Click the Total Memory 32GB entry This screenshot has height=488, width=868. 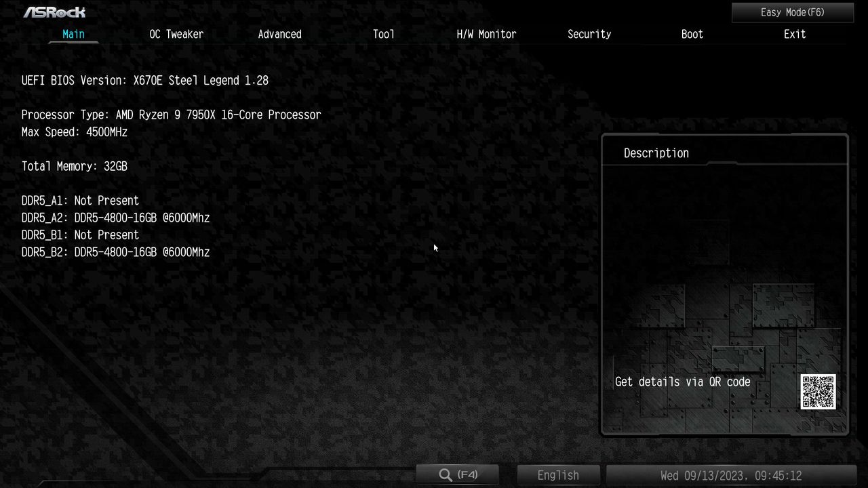coord(75,166)
